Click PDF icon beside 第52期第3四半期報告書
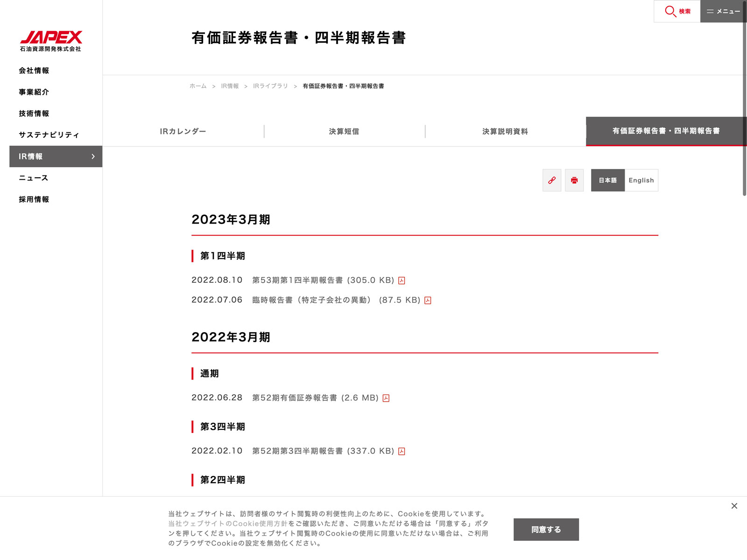The height and width of the screenshot is (560, 747). click(402, 451)
